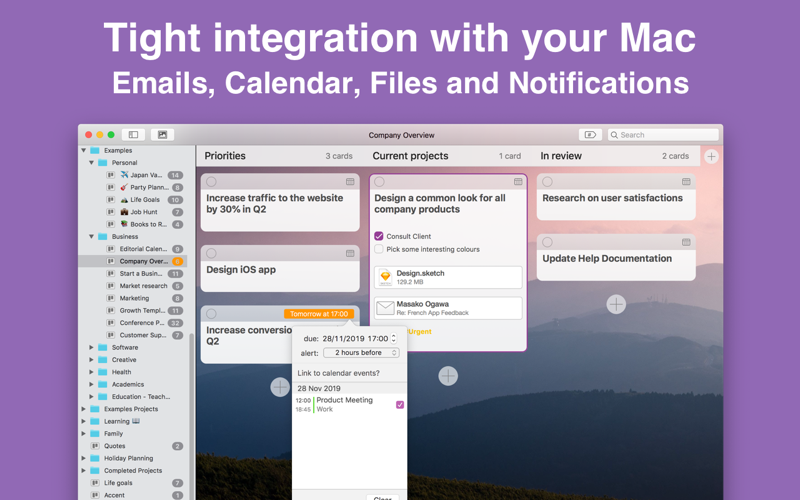Expand the Academics folder
Image resolution: width=800 pixels, height=500 pixels.
(91, 384)
